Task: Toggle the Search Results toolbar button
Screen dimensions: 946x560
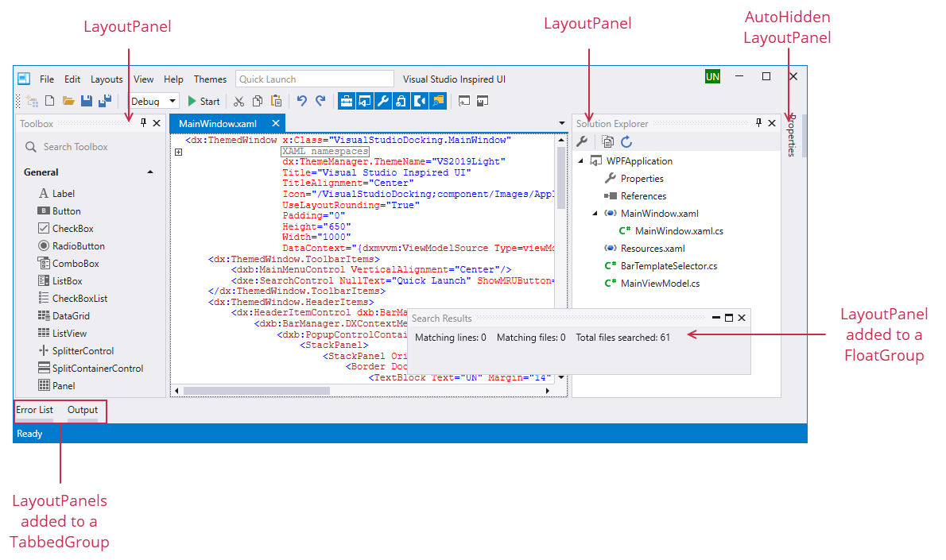Action: click(438, 101)
